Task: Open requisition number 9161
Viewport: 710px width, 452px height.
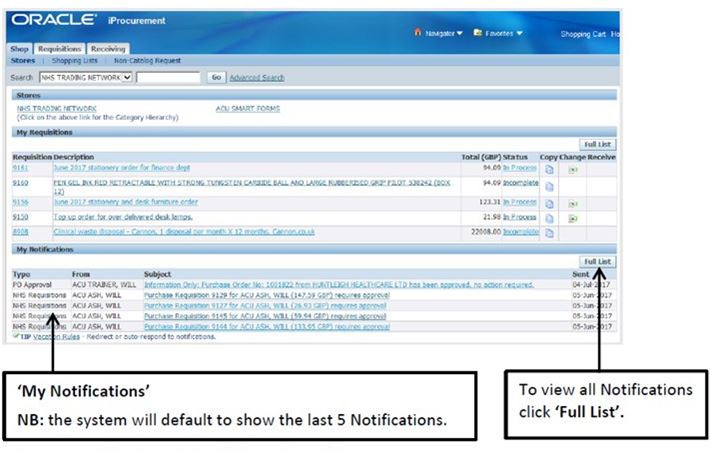Action: click(x=20, y=168)
